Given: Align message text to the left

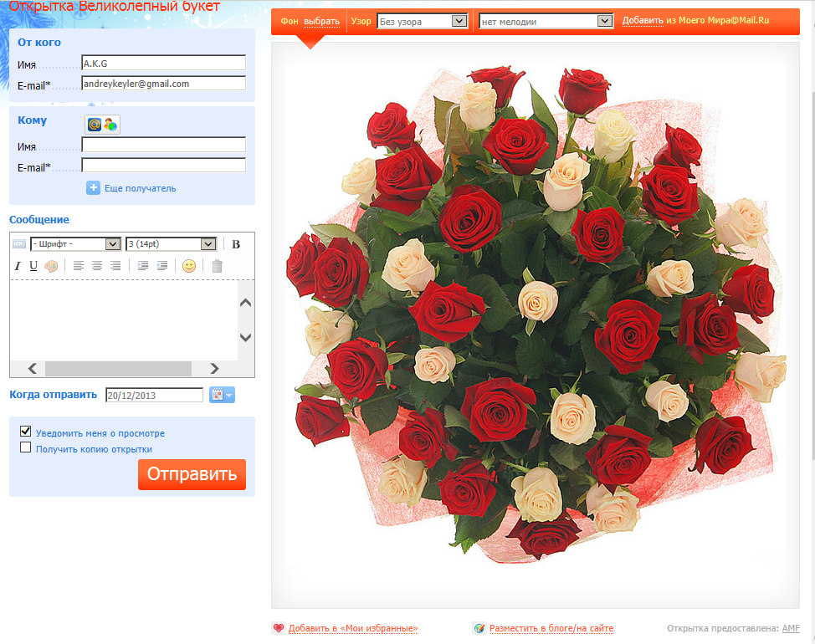Looking at the screenshot, I should pos(78,266).
